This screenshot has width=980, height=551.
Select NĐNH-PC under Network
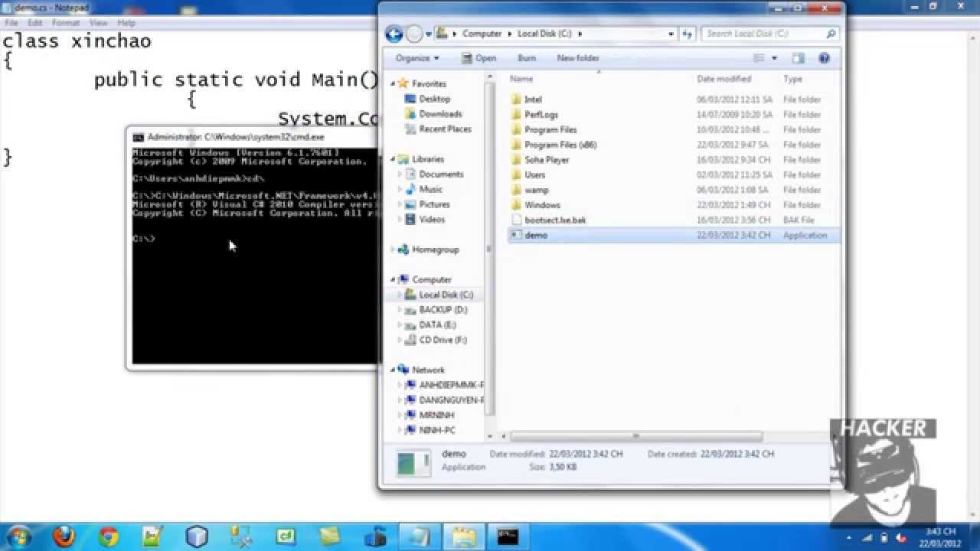[x=436, y=430]
